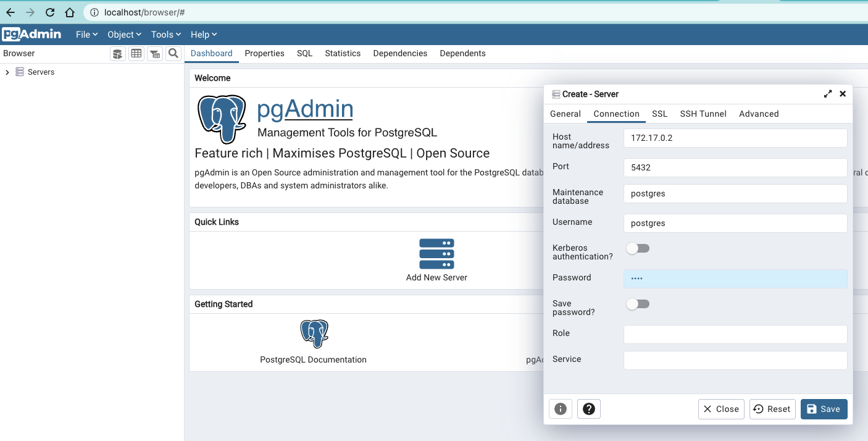The width and height of the screenshot is (868, 441).
Task: Open the Tools dropdown menu
Action: pos(166,35)
